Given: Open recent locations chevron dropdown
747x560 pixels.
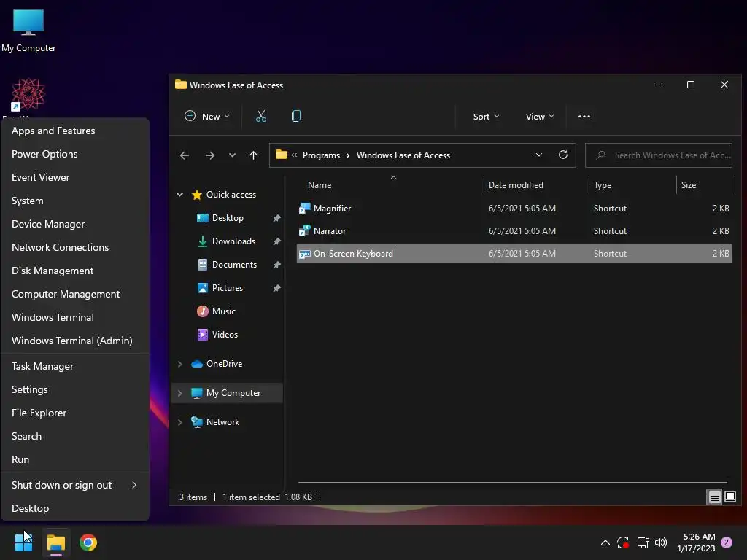Looking at the screenshot, I should click(x=232, y=155).
